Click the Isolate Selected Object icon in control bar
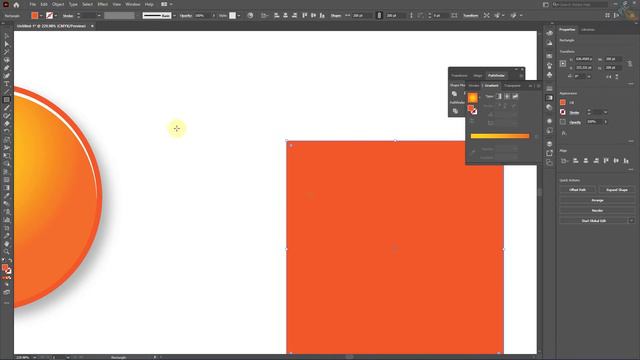Image resolution: width=640 pixels, height=360 pixels. 487,16
